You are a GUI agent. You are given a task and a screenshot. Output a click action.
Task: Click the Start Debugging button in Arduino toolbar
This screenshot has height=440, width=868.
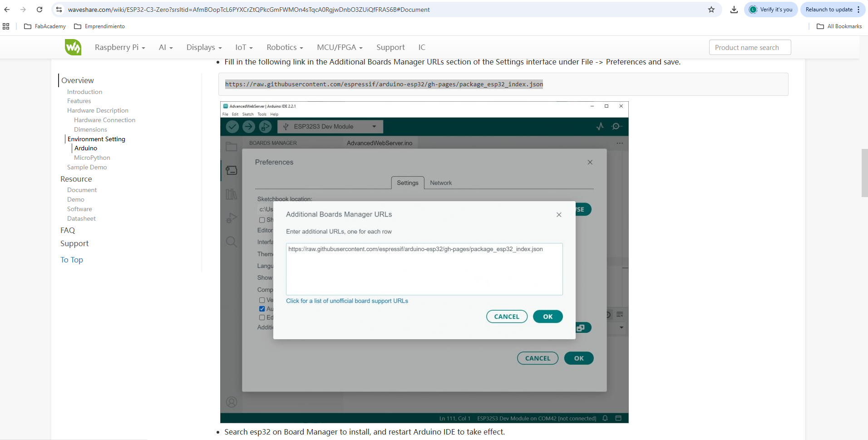(265, 127)
